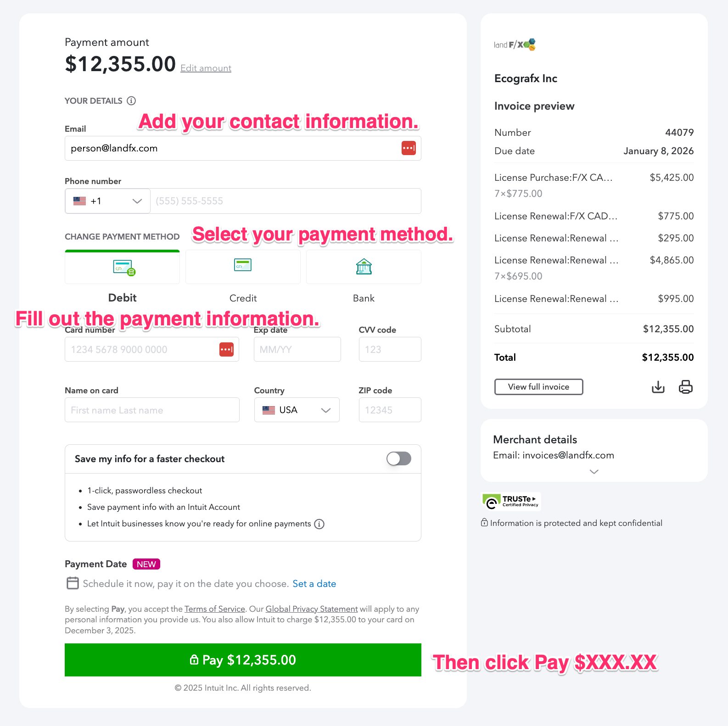The width and height of the screenshot is (728, 726).
Task: Print the invoice
Action: pyautogui.click(x=685, y=387)
